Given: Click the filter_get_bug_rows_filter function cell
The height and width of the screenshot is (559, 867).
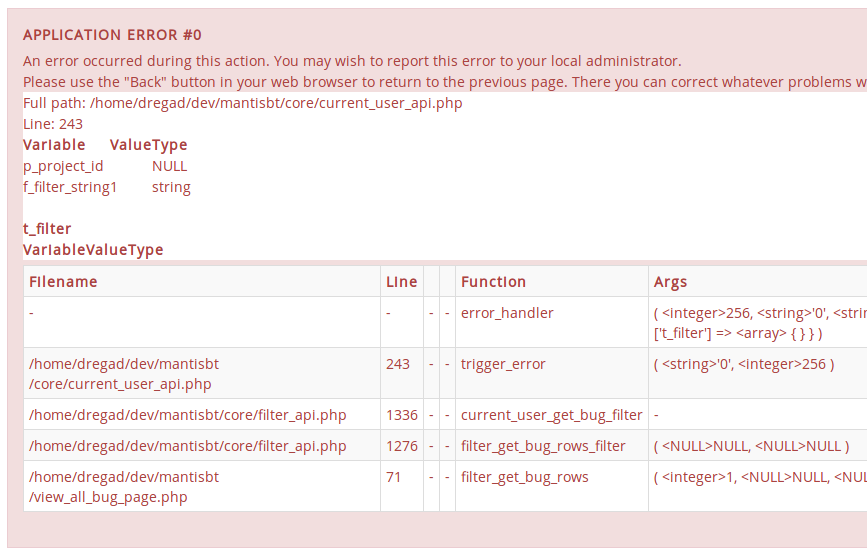Looking at the screenshot, I should [543, 446].
